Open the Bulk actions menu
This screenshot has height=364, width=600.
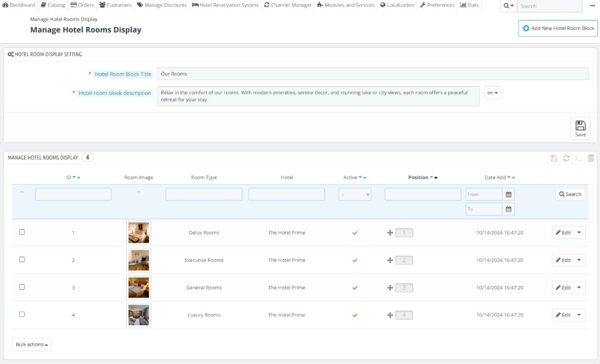tap(32, 345)
